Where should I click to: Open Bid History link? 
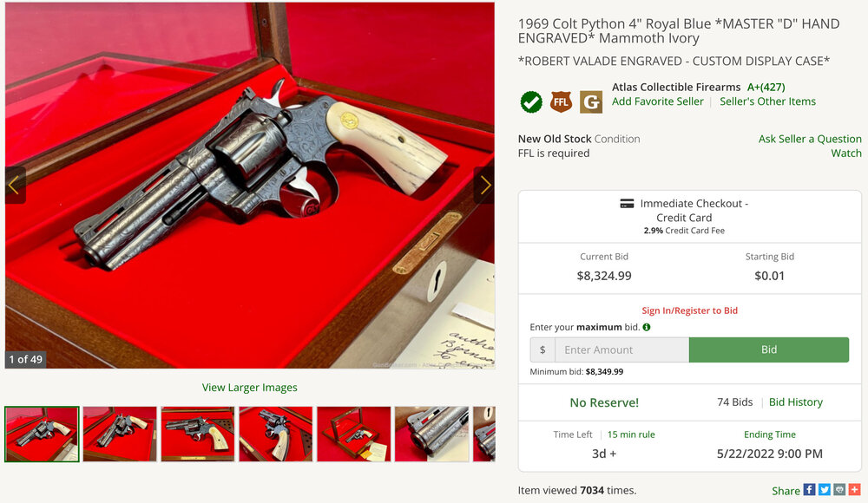point(795,402)
